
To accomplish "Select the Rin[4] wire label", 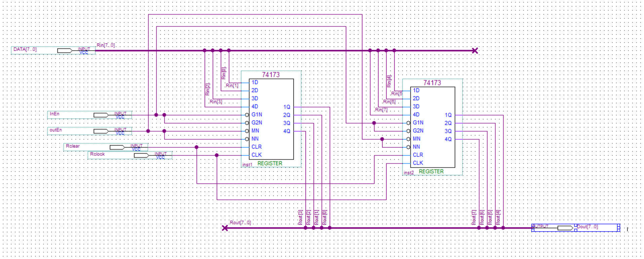I will click(389, 81).
